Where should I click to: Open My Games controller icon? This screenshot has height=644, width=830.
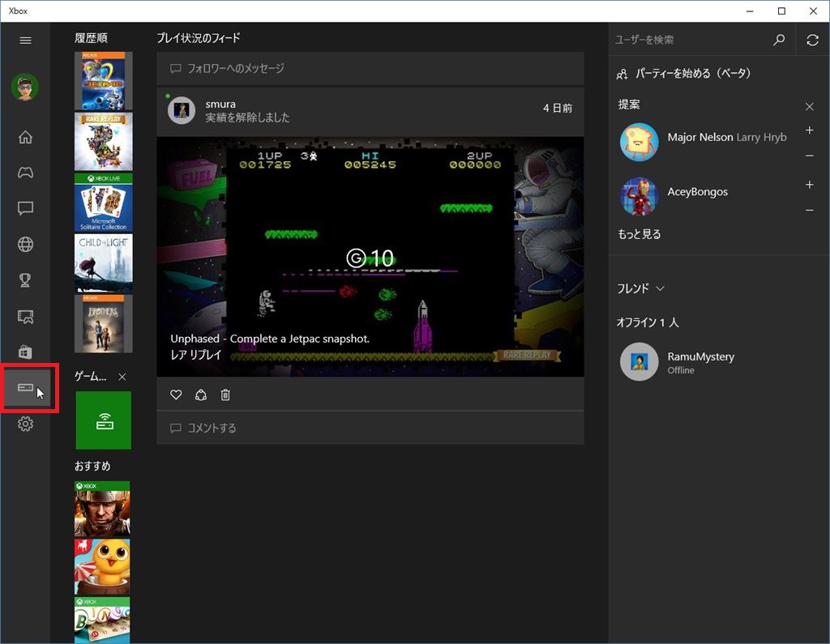coord(25,173)
